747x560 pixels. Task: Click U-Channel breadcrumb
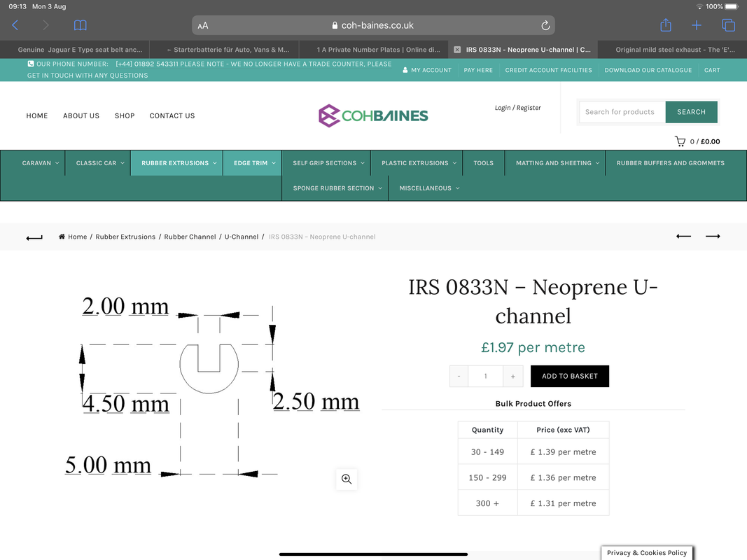[x=242, y=237]
